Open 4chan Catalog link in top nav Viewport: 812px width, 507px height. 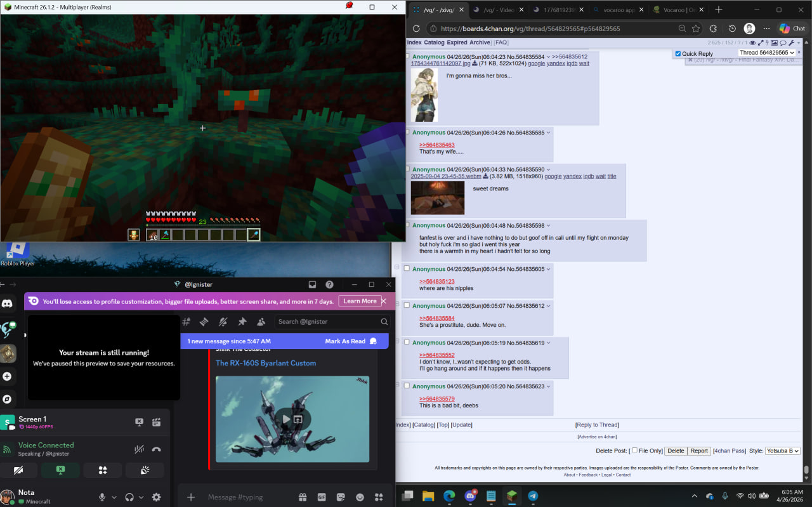(x=434, y=43)
